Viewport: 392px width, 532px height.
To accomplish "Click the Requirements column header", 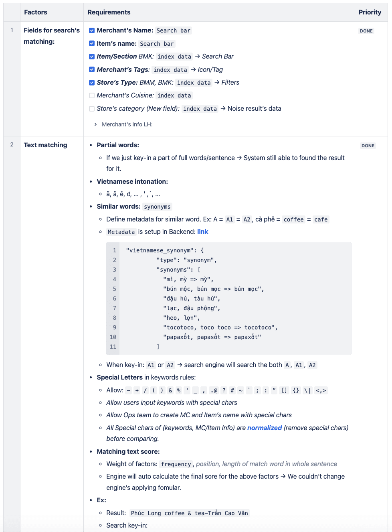I will (x=109, y=12).
